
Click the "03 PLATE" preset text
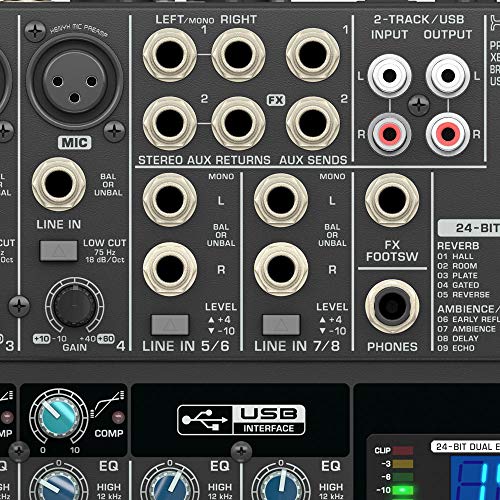[x=457, y=276]
